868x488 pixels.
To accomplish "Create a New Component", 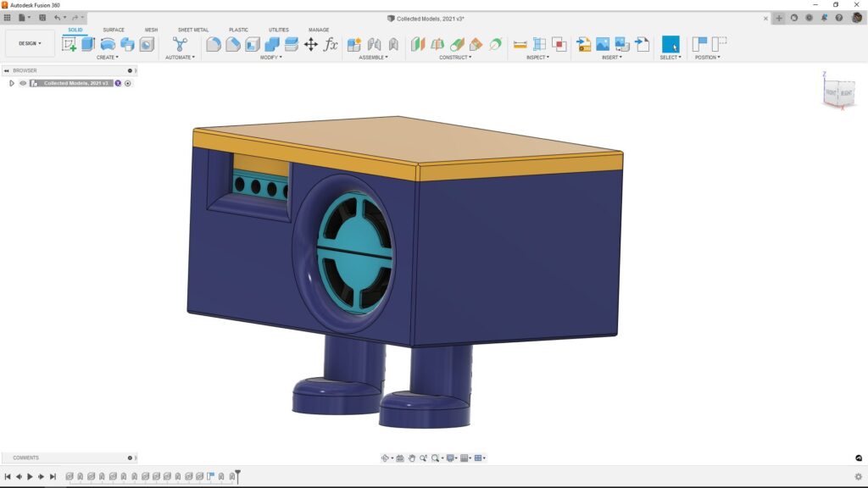I will [x=354, y=44].
